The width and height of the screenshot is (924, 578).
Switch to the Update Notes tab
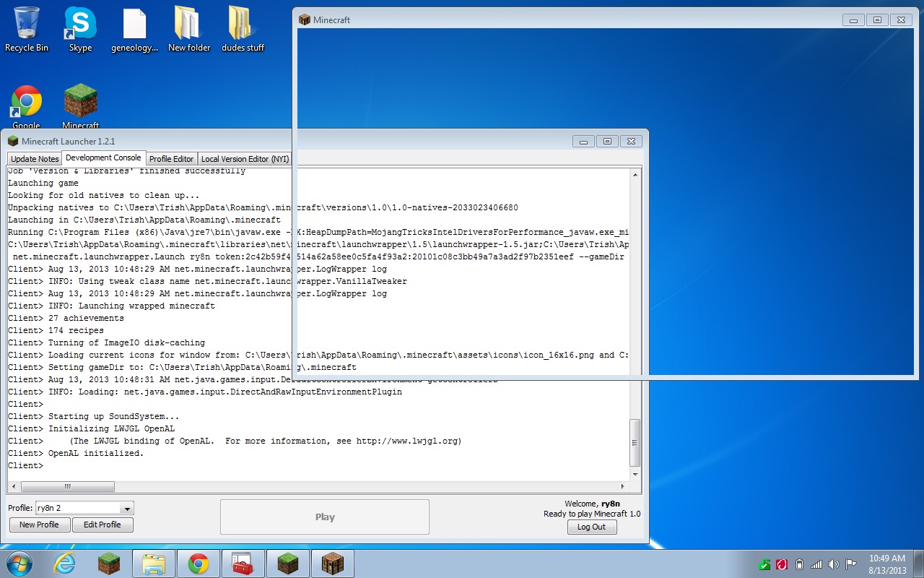(35, 159)
